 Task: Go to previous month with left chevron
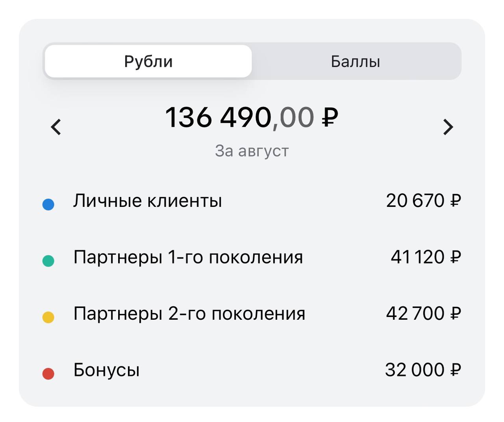point(56,127)
